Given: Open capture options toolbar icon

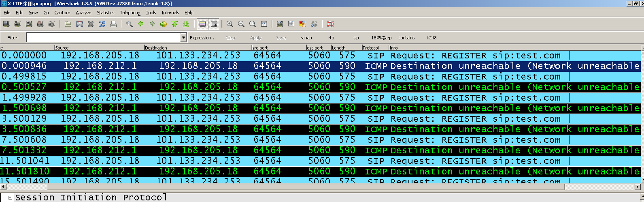Looking at the screenshot, I should click(17, 24).
